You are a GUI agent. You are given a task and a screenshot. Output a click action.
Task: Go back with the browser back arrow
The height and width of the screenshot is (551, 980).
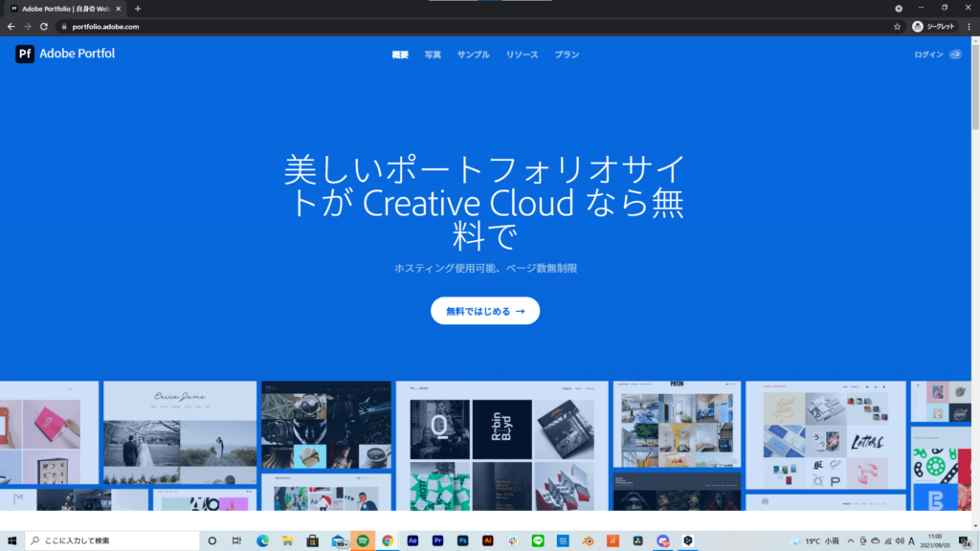pyautogui.click(x=11, y=27)
